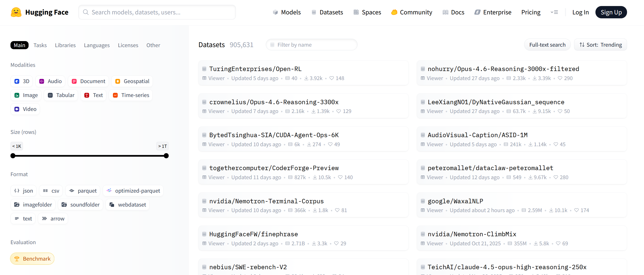
Task: Toggle the text format filter
Action: point(23,219)
